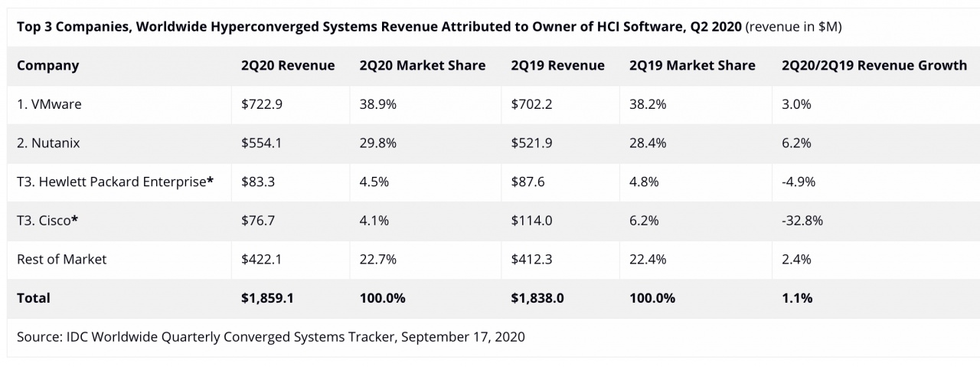Select Nutanix's 29.8% market share cell

tap(377, 143)
